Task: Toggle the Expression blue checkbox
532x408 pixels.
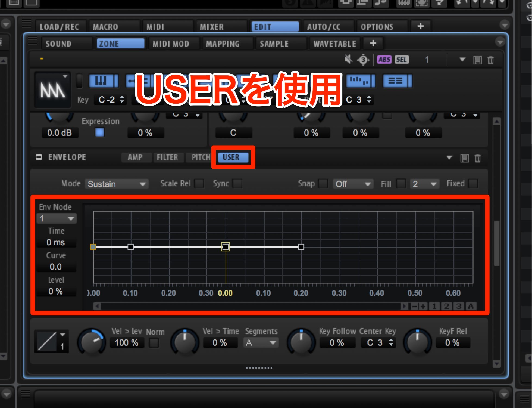Action: pyautogui.click(x=99, y=132)
